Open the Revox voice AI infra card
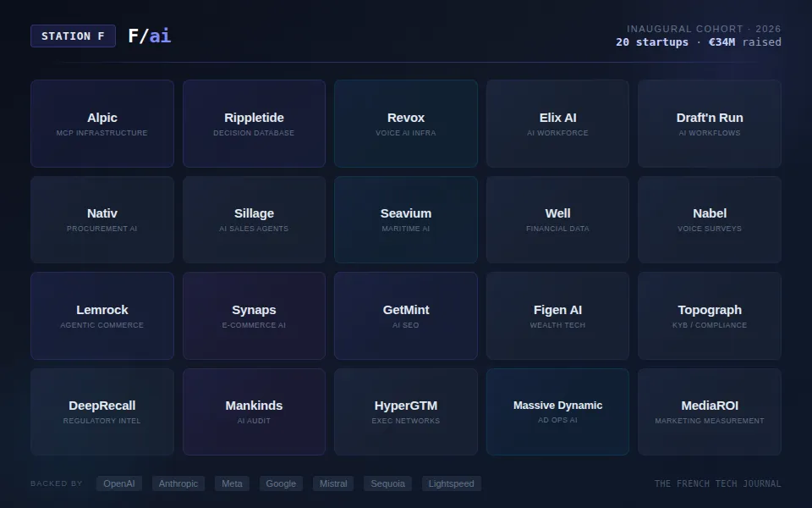The image size is (812, 508). click(406, 123)
